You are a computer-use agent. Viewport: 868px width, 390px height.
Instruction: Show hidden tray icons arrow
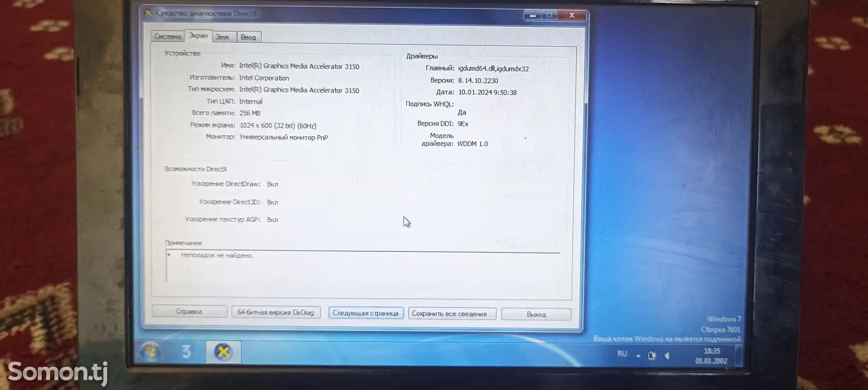[x=638, y=356]
